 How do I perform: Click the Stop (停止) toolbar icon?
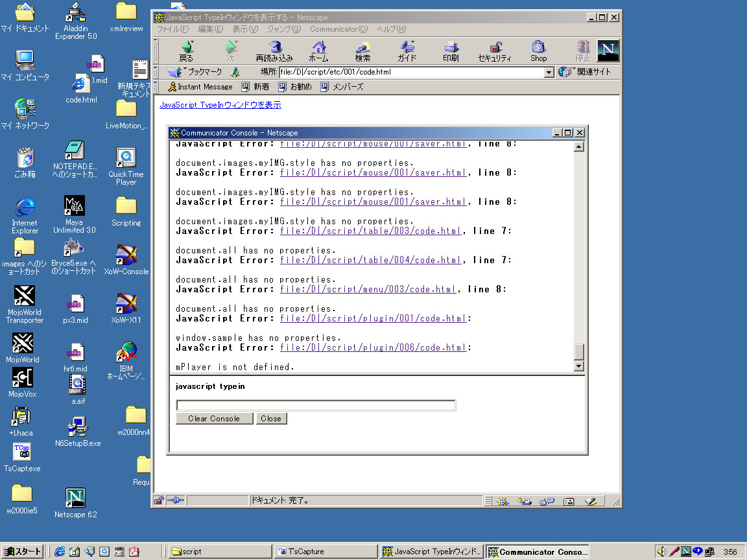coord(583,51)
